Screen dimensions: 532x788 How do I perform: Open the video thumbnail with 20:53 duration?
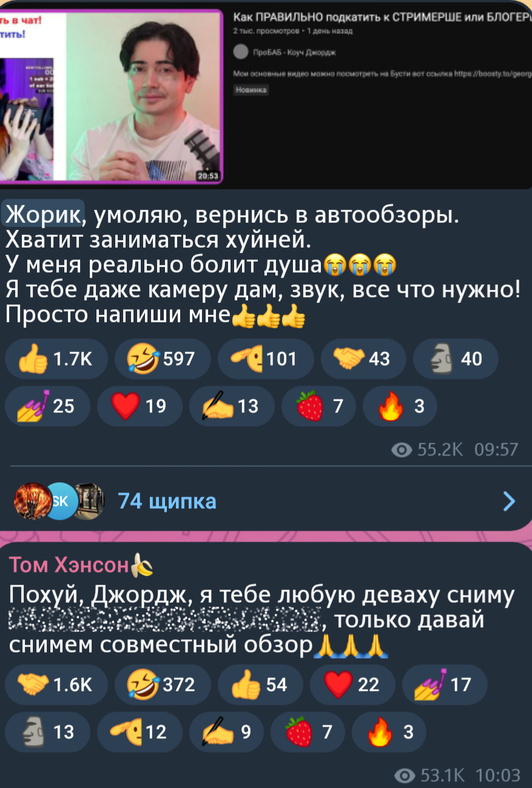pos(112,95)
